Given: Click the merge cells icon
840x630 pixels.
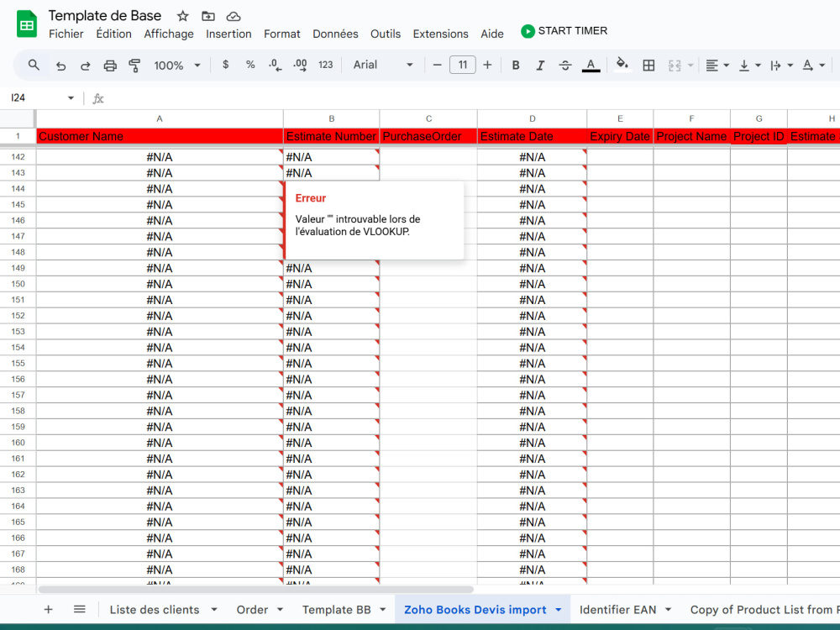Looking at the screenshot, I should (675, 66).
